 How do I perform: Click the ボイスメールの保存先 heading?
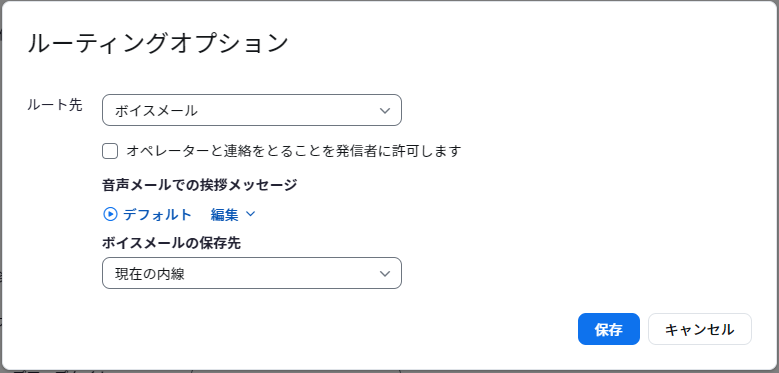click(x=171, y=243)
